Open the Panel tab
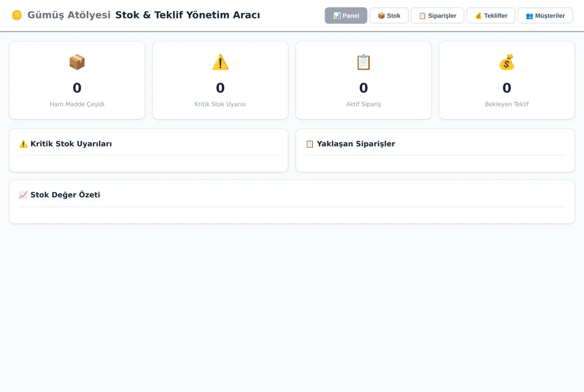 point(346,16)
